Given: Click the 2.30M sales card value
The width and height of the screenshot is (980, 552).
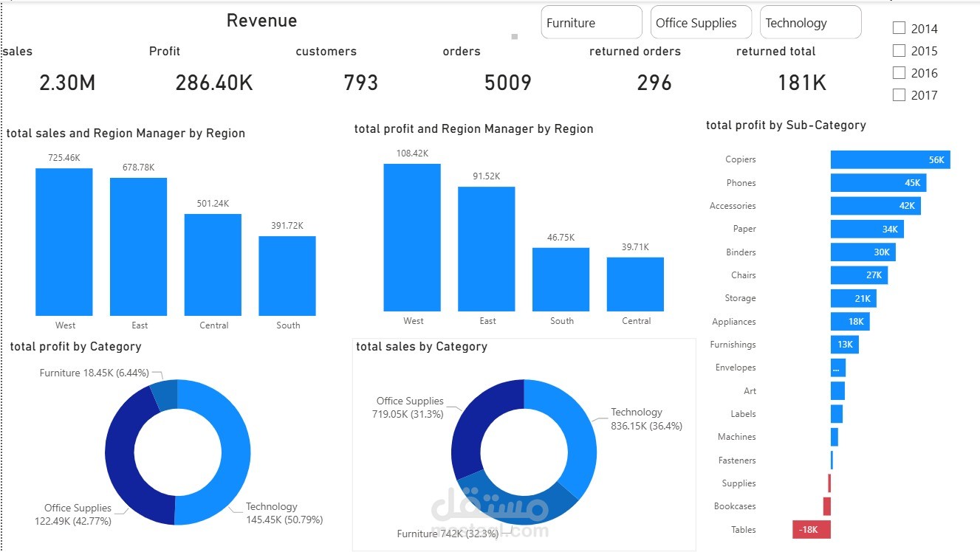Looking at the screenshot, I should (x=67, y=83).
